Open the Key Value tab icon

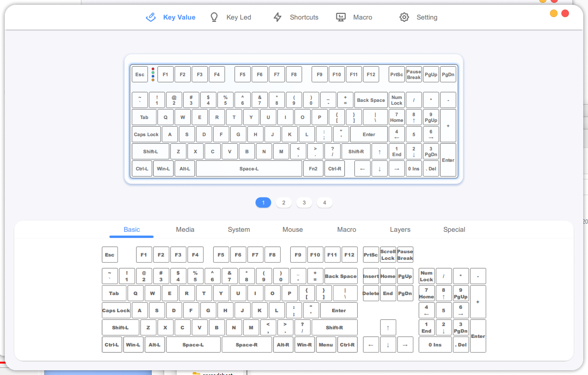(x=150, y=17)
